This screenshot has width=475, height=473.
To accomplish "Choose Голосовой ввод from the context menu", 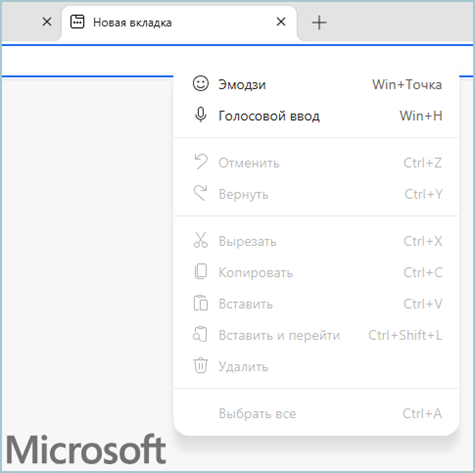I will click(317, 116).
